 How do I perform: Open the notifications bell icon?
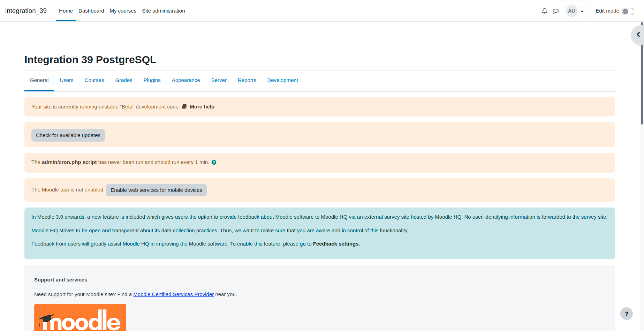[x=544, y=11]
